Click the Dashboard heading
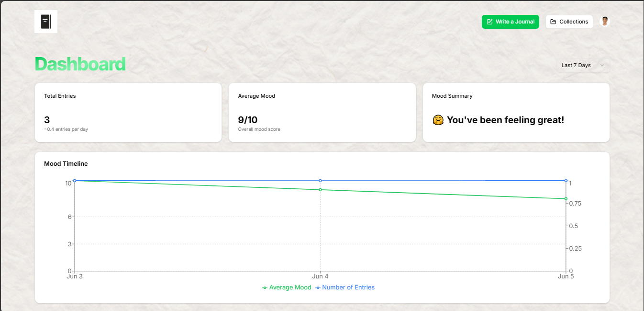 80,64
